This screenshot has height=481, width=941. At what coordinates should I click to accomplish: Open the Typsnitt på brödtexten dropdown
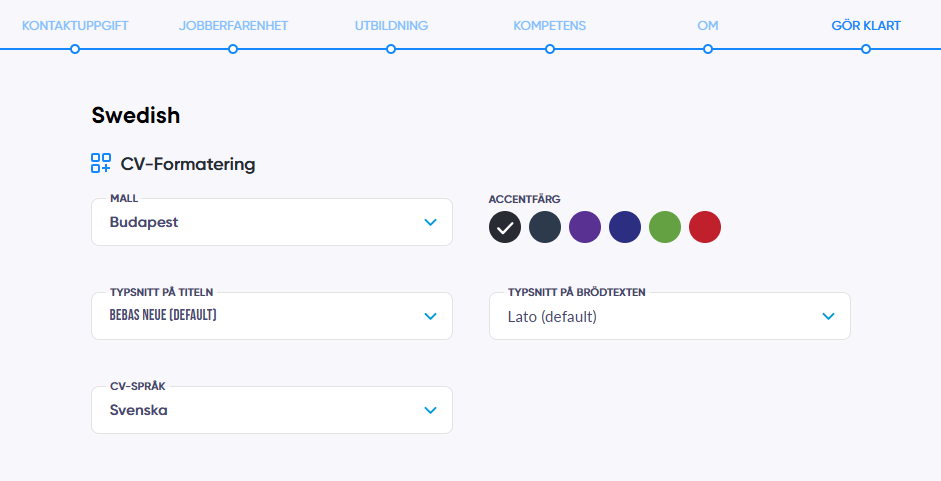coord(670,316)
